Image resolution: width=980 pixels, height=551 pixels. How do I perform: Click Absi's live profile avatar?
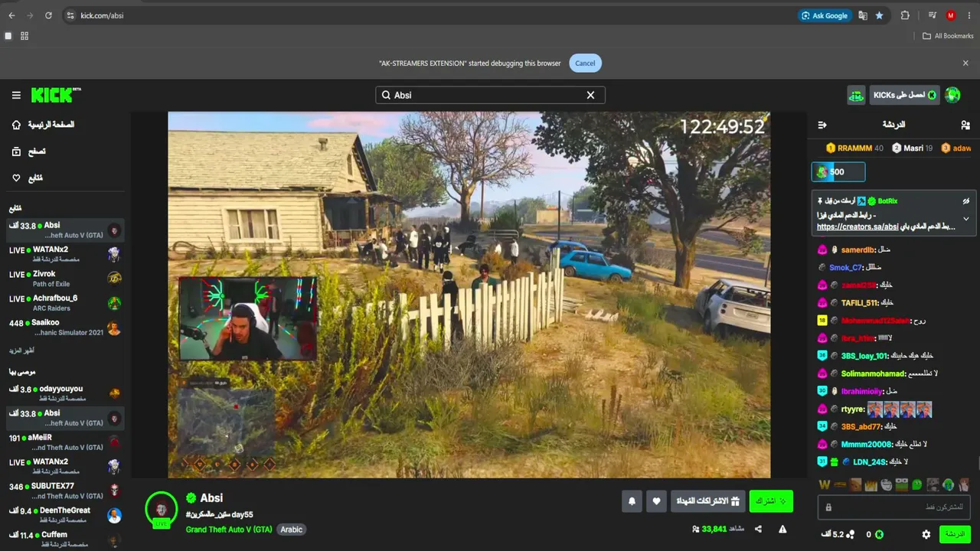coord(162,510)
